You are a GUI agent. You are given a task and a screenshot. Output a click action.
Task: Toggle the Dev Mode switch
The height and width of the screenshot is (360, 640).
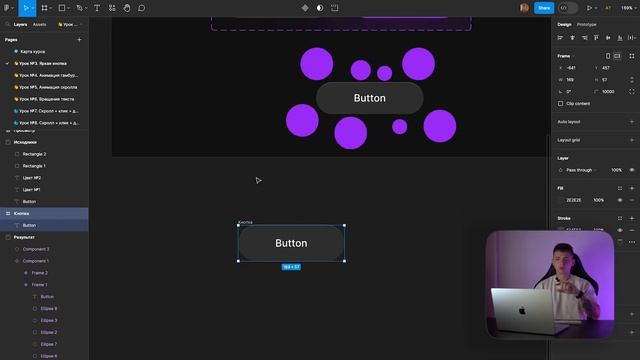pos(567,8)
